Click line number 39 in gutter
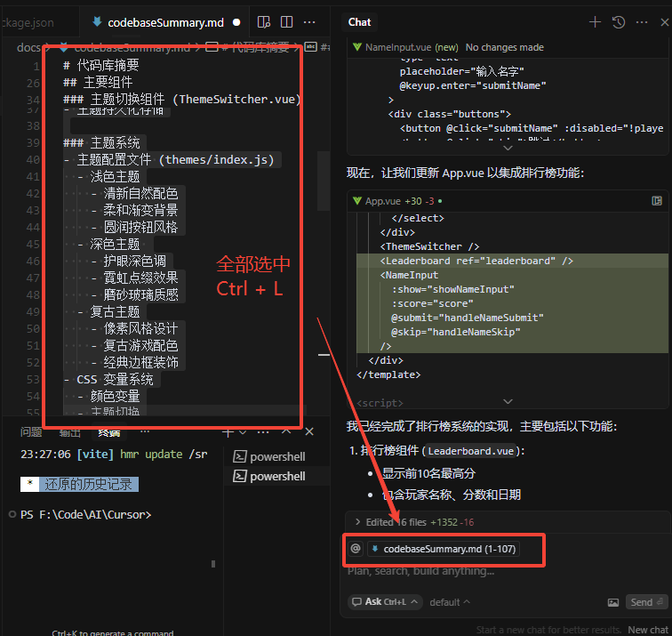Screen dimensions: 672x636 (x=33, y=142)
